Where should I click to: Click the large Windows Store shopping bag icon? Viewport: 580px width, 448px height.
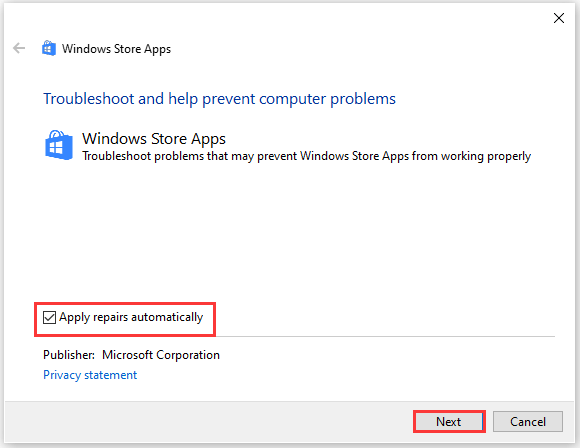[58, 145]
